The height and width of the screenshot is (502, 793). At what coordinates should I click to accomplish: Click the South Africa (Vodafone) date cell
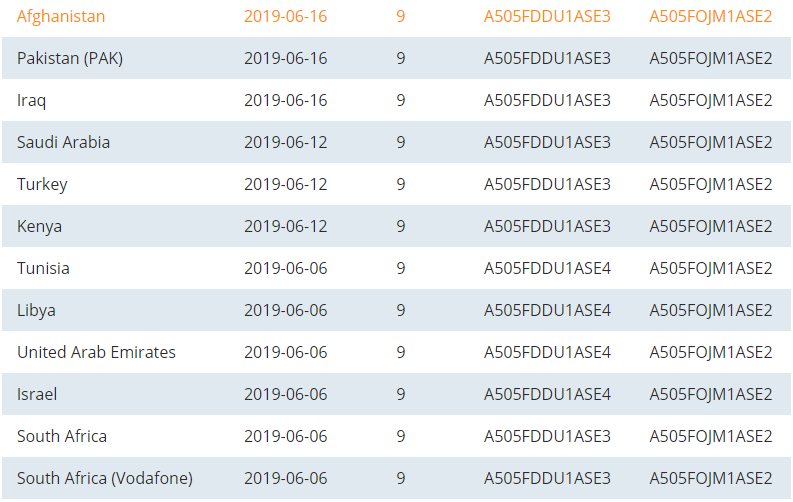click(x=286, y=478)
